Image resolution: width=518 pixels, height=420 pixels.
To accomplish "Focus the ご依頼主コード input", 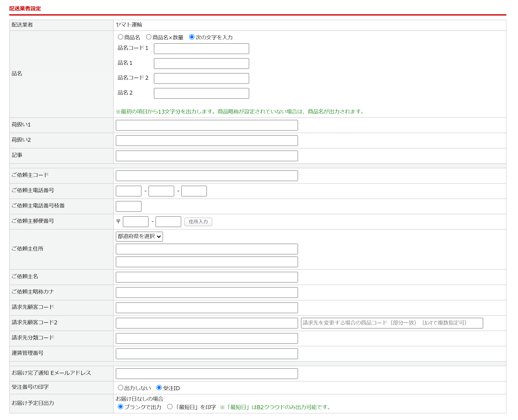I will click(206, 176).
